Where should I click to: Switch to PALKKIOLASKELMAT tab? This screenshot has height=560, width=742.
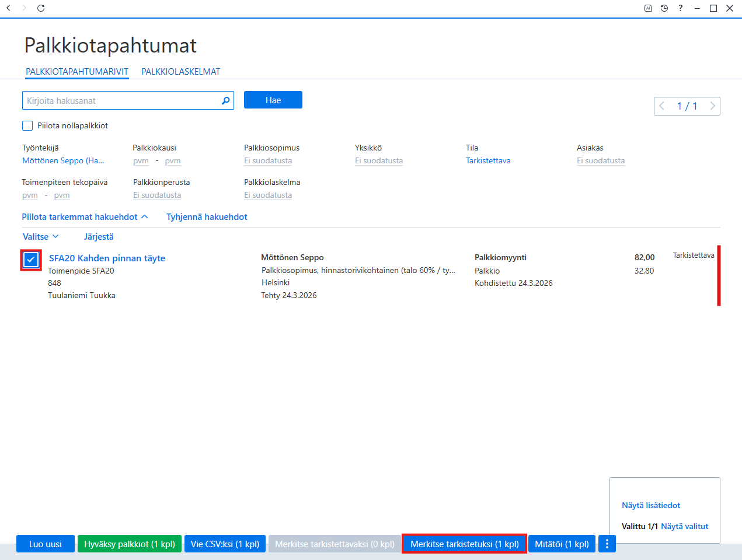[181, 72]
